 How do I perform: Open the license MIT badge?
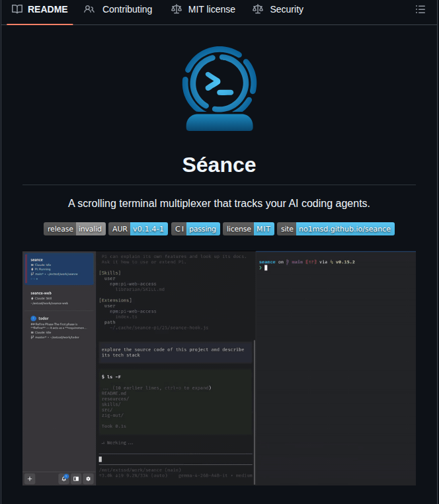tap(249, 229)
